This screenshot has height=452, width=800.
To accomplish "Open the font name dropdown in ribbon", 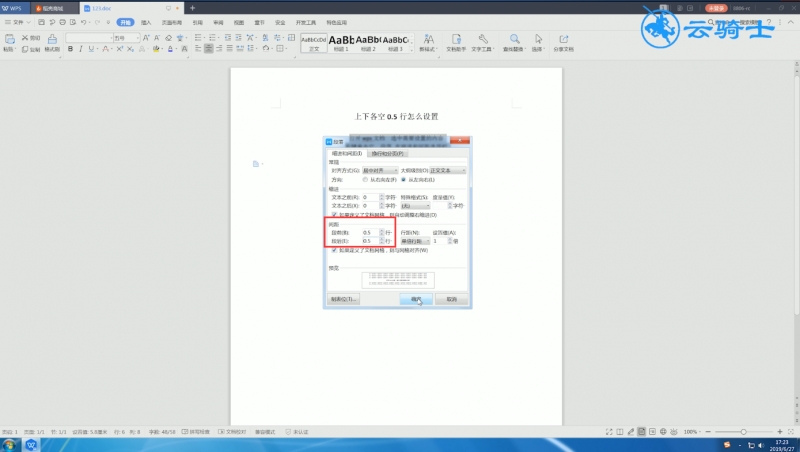I will (x=110, y=38).
